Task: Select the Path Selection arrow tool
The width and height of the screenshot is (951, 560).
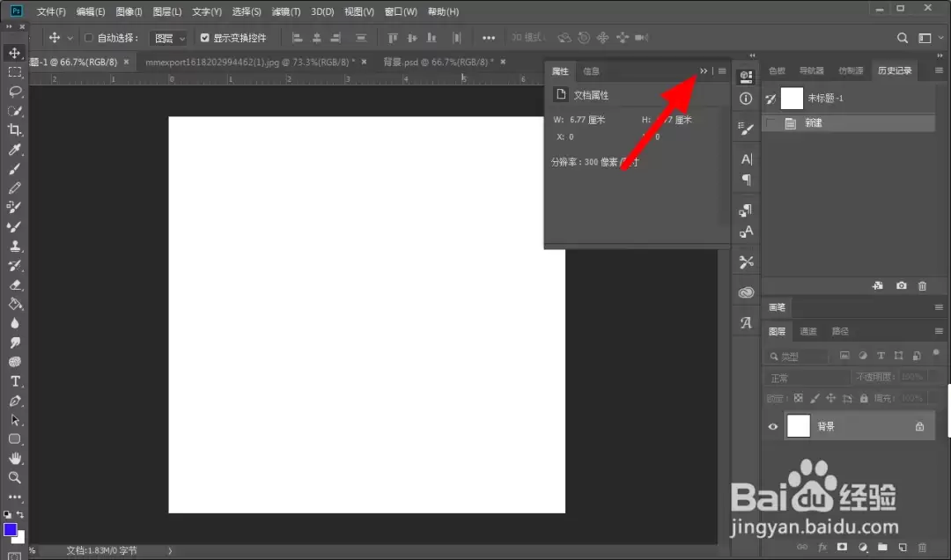Action: pyautogui.click(x=15, y=420)
